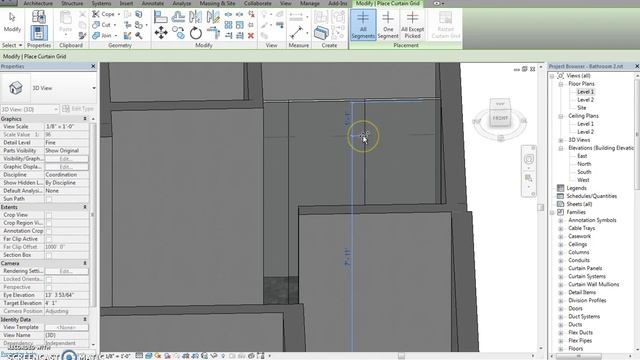Click the Properties panel vertical scrollbar

(93, 214)
